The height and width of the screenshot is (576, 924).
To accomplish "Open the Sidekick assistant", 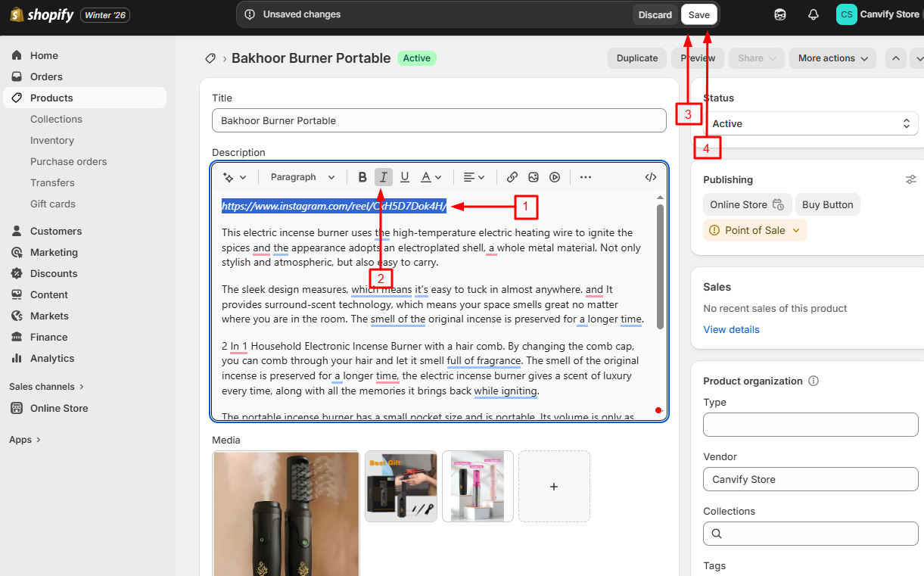I will coord(779,14).
